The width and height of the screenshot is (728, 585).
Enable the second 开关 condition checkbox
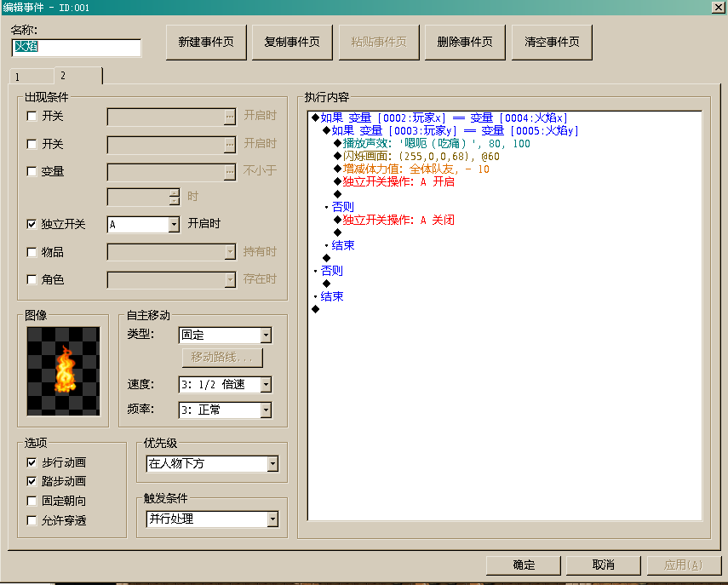tap(32, 145)
